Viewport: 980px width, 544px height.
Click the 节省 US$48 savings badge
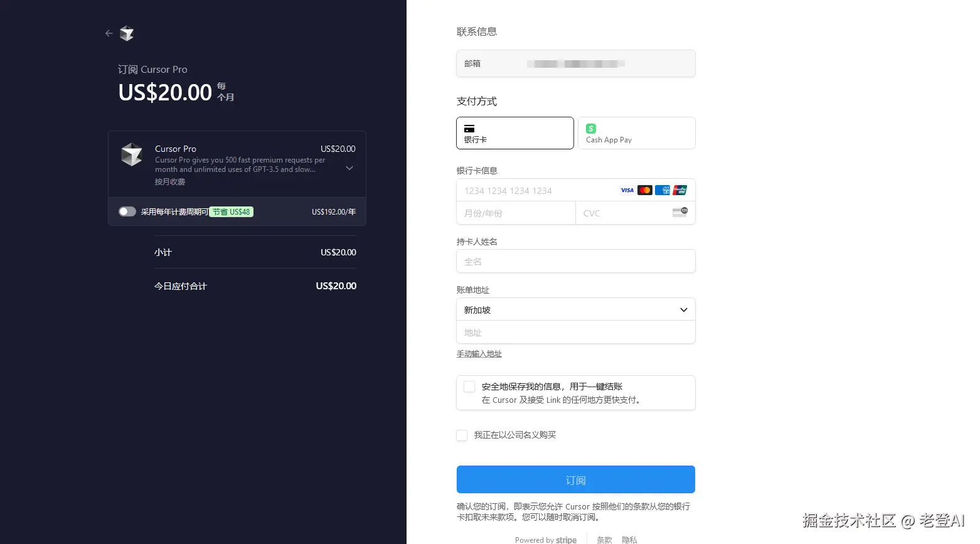click(232, 212)
